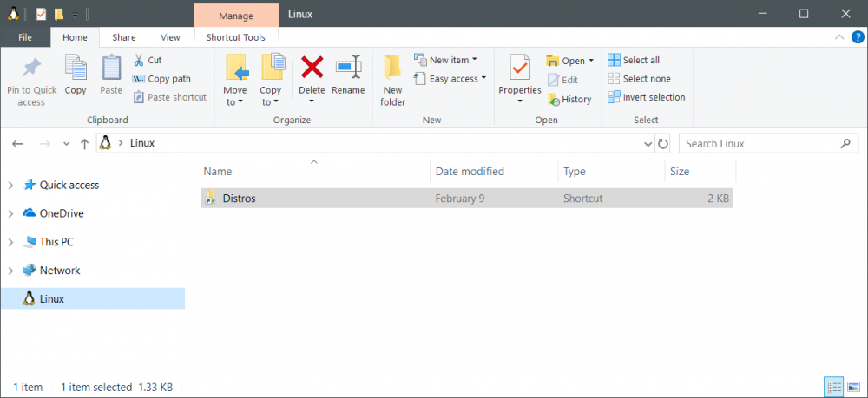Click the penguin icon in title bar

pyautogui.click(x=12, y=15)
